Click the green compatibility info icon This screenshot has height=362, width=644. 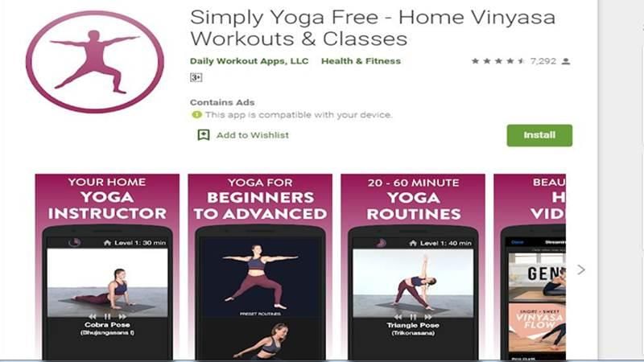click(196, 115)
